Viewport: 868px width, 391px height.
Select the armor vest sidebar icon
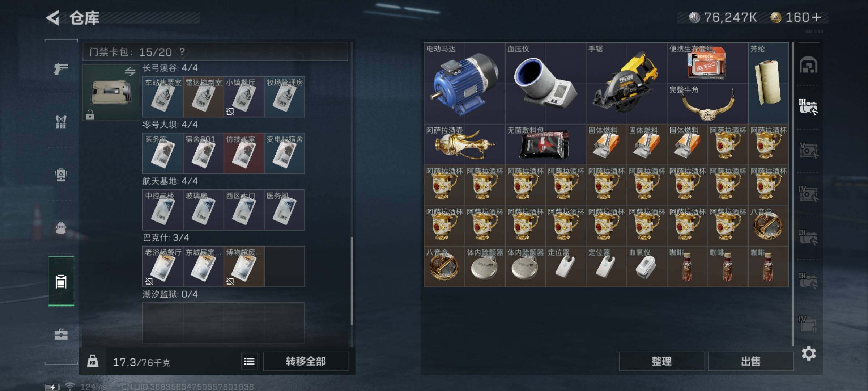61,122
